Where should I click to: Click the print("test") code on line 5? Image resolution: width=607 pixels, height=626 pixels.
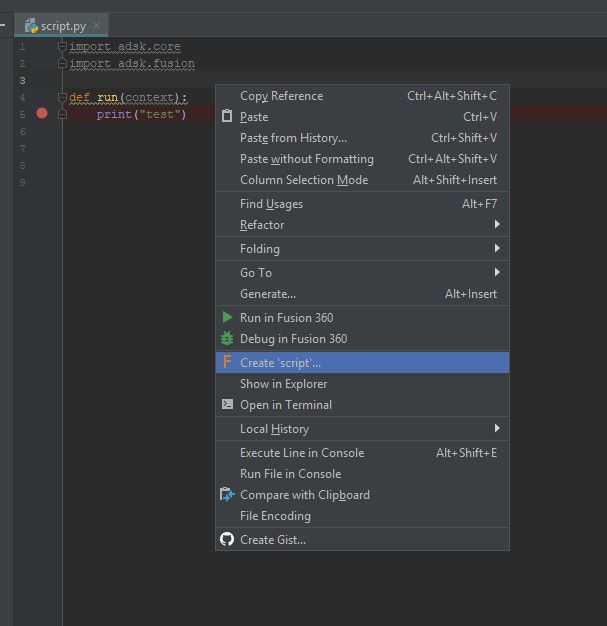(141, 115)
